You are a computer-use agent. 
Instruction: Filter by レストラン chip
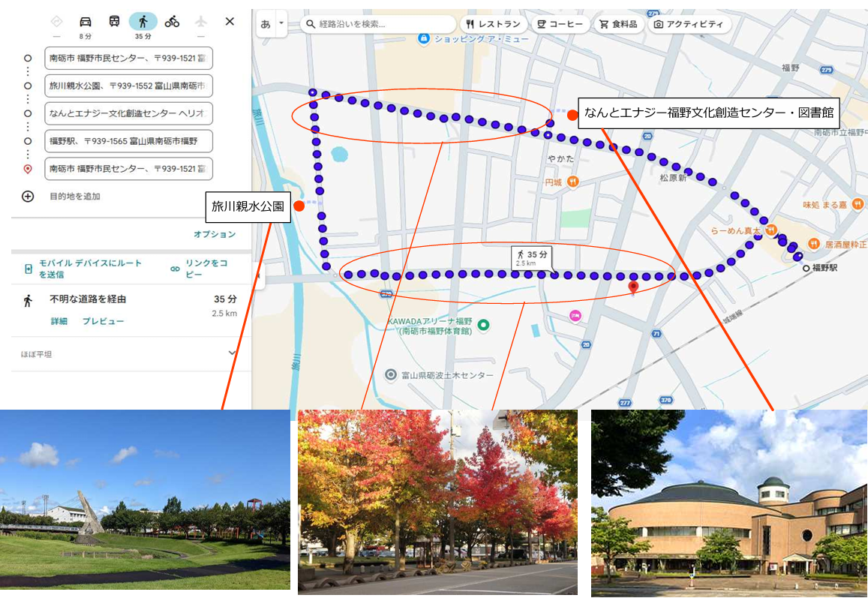[493, 24]
